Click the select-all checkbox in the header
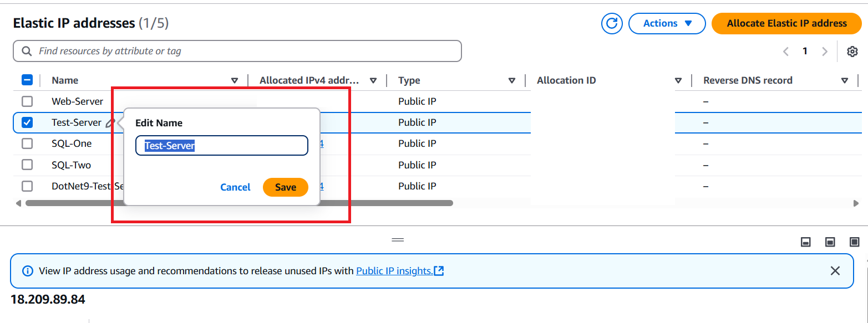868x323 pixels. coord(27,79)
